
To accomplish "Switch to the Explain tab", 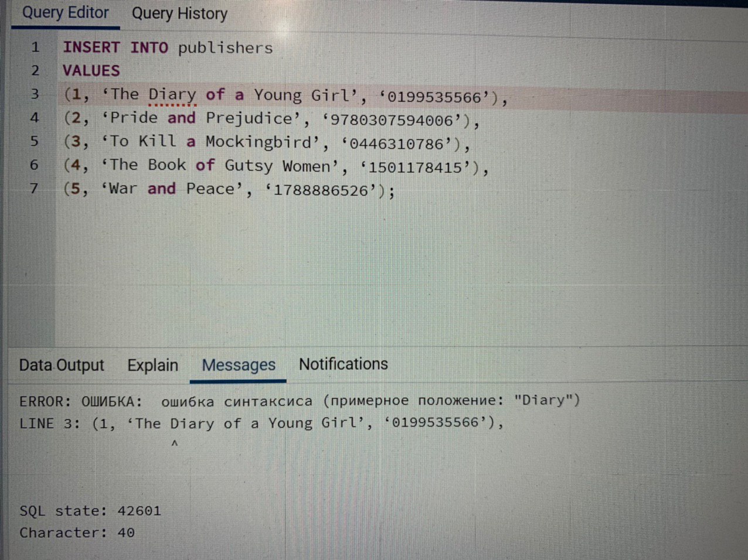I will 153,365.
